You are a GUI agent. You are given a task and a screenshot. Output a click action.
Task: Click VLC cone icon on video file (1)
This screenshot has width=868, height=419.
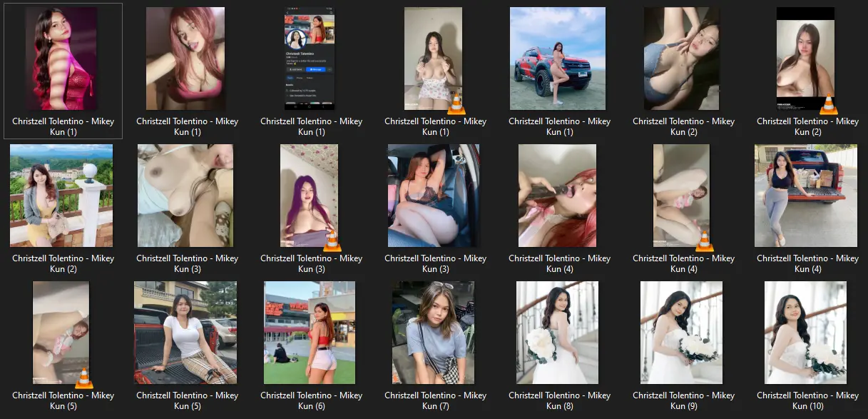click(x=456, y=104)
